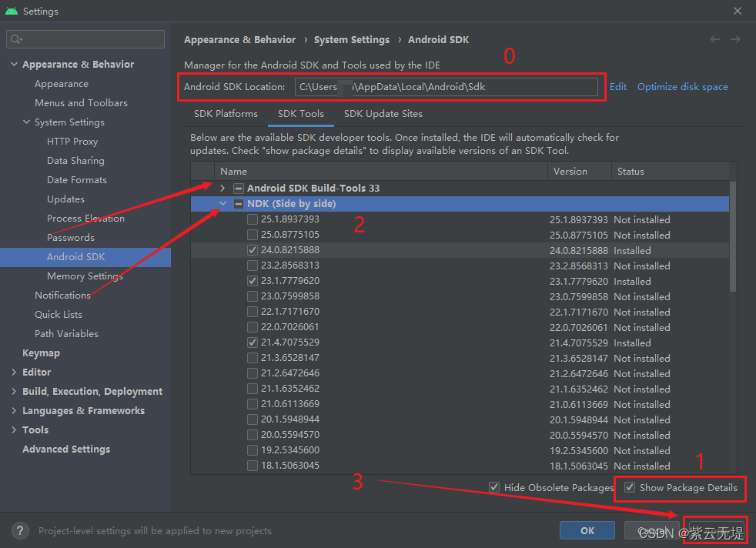The width and height of the screenshot is (756, 548).
Task: Click the help question mark icon
Action: [20, 530]
